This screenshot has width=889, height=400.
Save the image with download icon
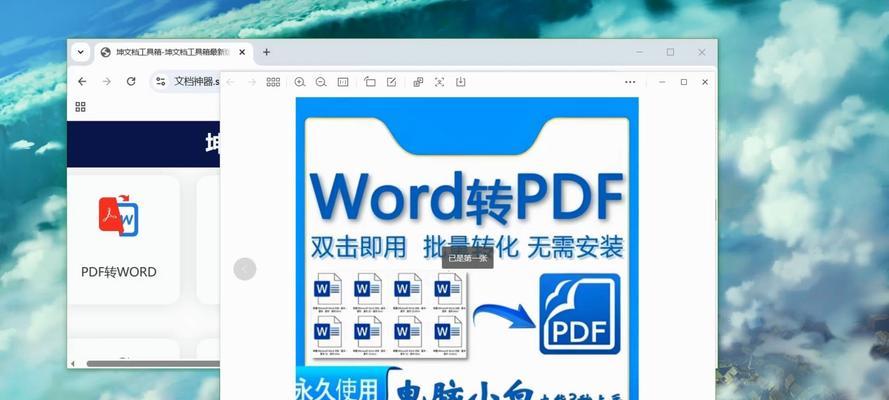coord(460,82)
